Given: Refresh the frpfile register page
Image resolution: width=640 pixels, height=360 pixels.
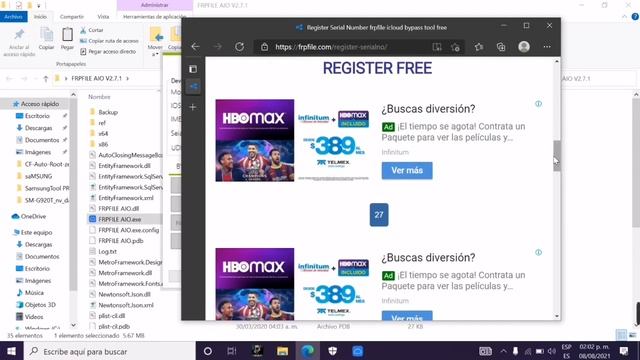Looking at the screenshot, I should pos(240,47).
